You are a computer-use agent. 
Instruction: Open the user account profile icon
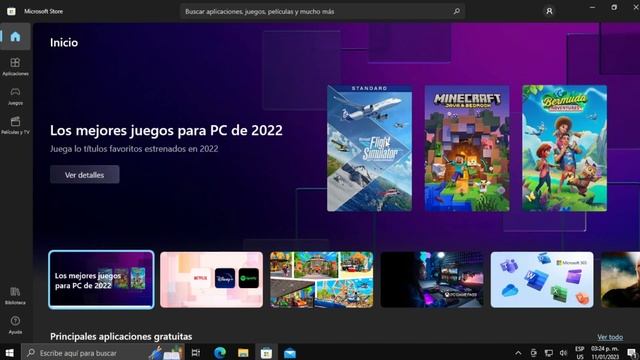pyautogui.click(x=549, y=11)
